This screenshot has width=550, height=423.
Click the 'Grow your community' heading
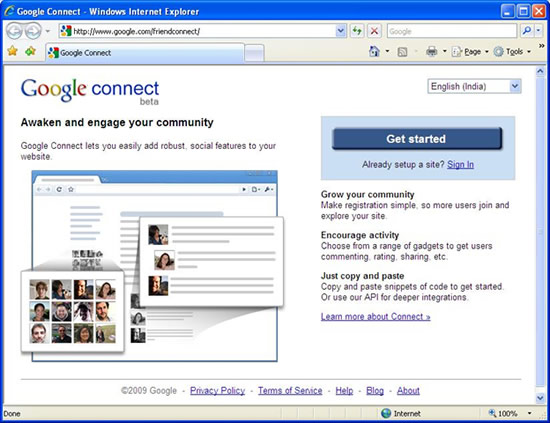point(367,194)
